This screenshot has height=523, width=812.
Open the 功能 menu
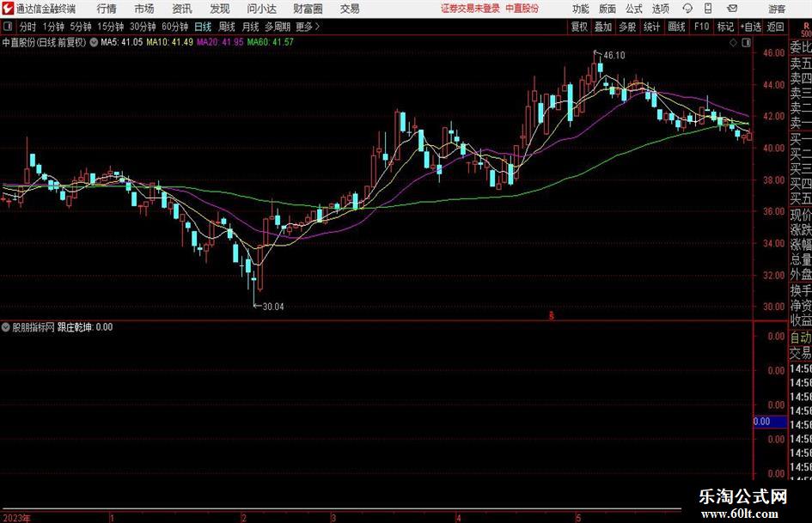pyautogui.click(x=581, y=9)
